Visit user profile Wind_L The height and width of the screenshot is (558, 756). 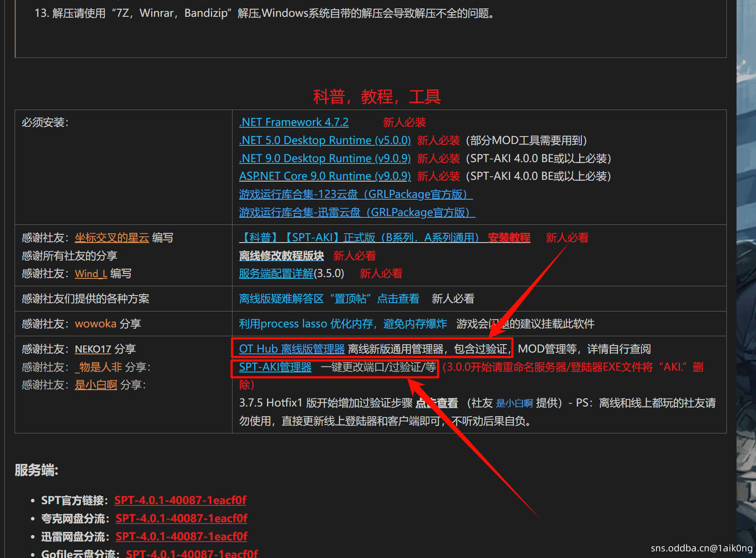[x=91, y=274]
